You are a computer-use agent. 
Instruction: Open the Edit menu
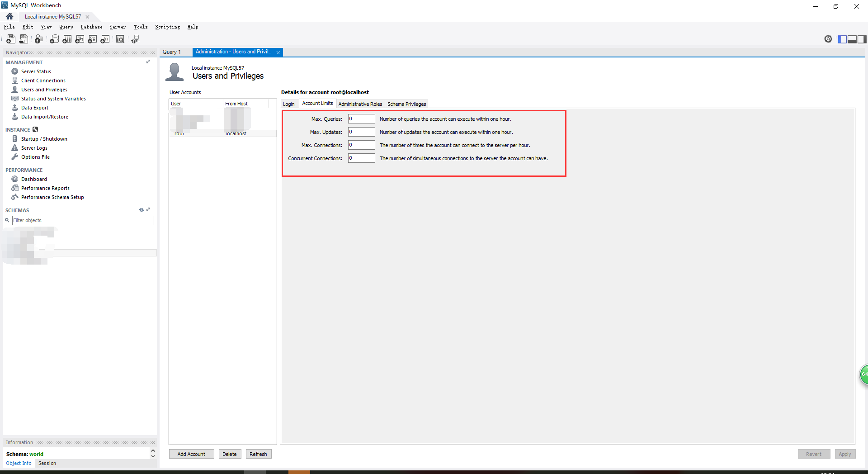[28, 27]
